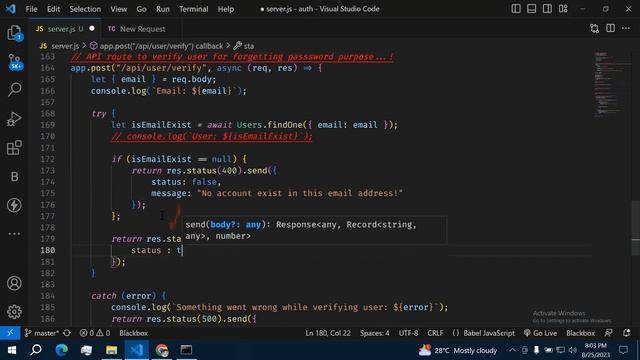Change line endings via CRLF
This screenshot has width=640, height=360.
click(435, 333)
